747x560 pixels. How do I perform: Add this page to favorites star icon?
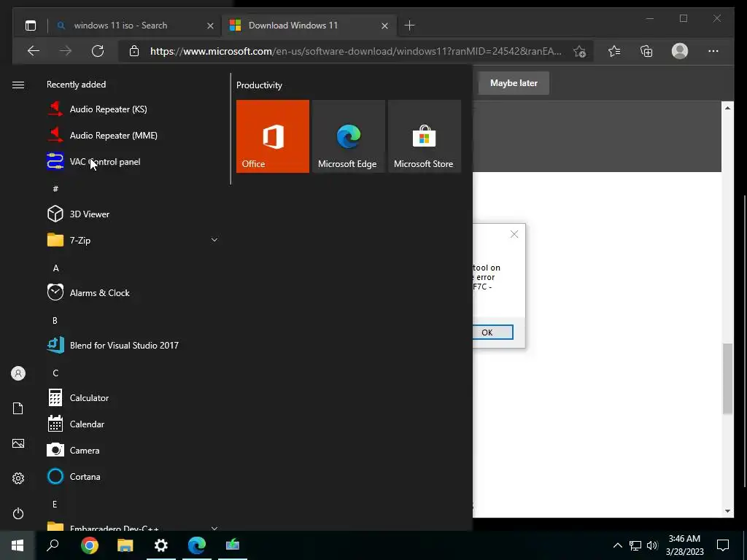(x=579, y=51)
